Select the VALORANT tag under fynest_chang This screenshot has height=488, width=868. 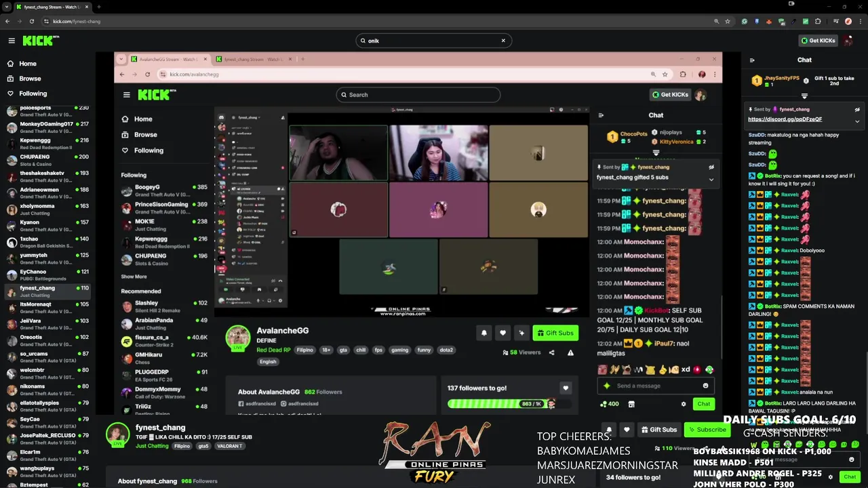(229, 446)
